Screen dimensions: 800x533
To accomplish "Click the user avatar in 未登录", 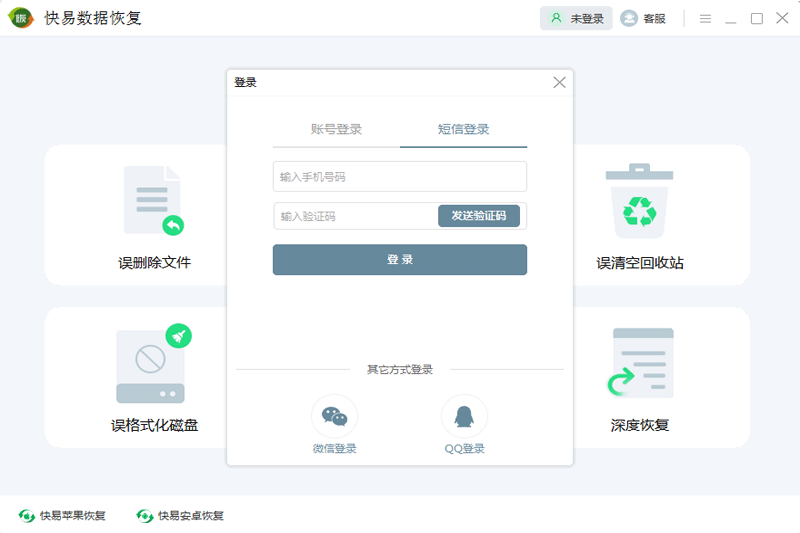I will coord(556,18).
